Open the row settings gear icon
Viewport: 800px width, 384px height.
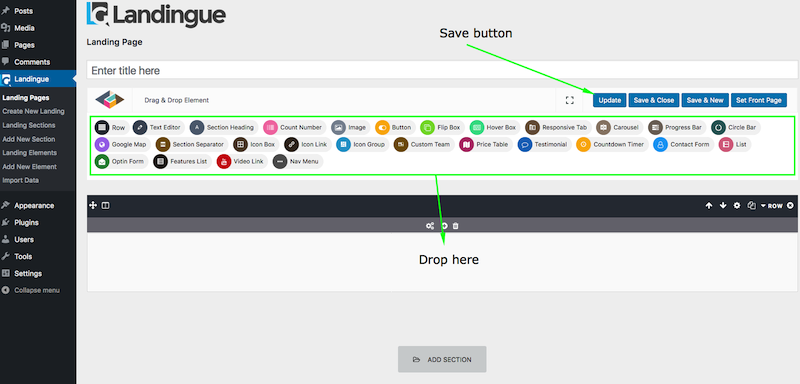point(737,206)
